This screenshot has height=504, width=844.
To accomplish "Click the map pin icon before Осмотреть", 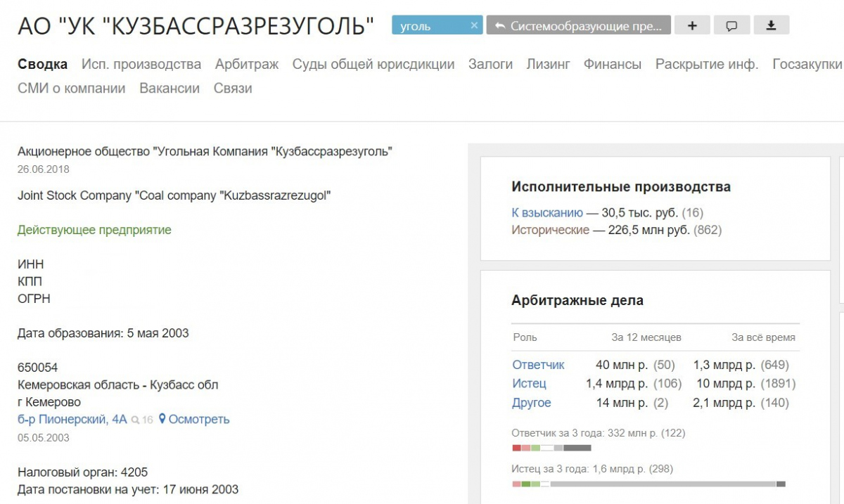I will 162,419.
